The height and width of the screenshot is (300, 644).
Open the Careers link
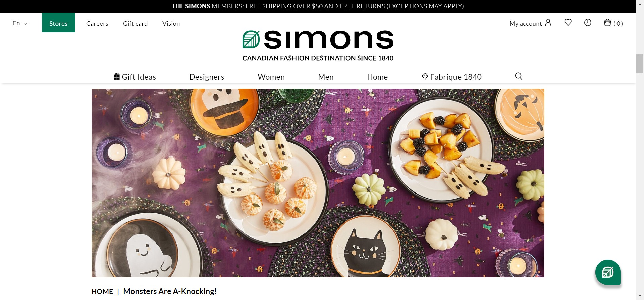pyautogui.click(x=97, y=23)
